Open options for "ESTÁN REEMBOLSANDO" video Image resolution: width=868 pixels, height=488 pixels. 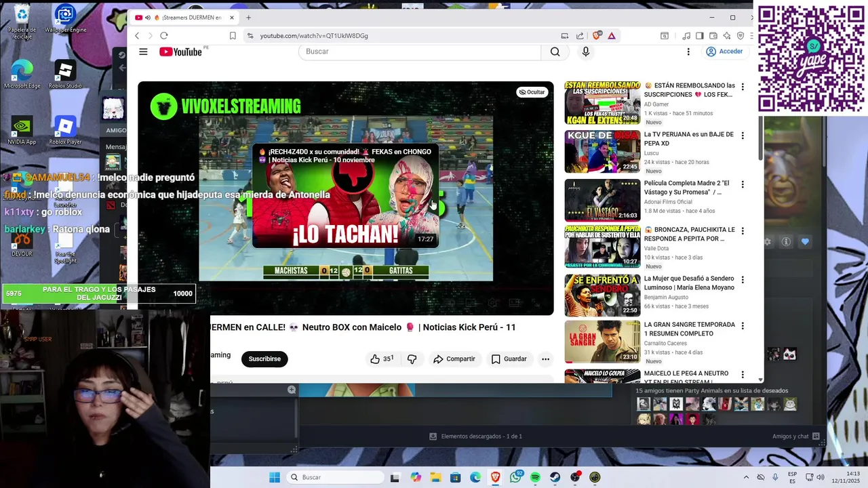point(743,87)
